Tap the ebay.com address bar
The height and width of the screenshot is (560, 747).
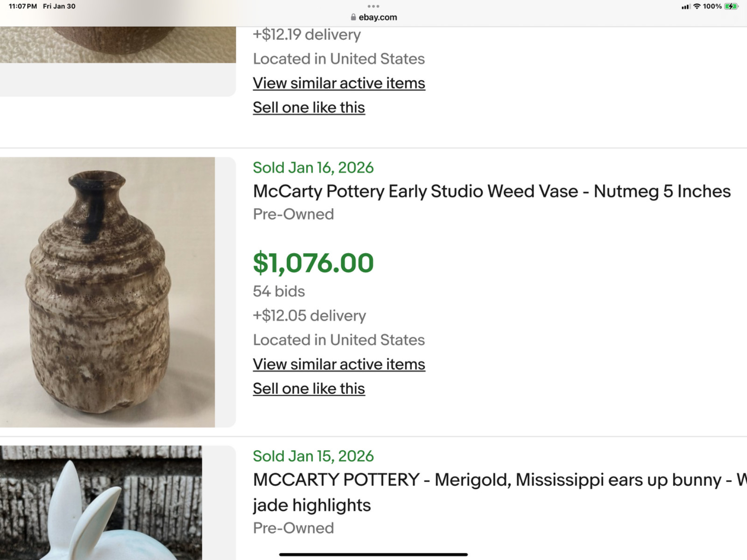pos(378,17)
